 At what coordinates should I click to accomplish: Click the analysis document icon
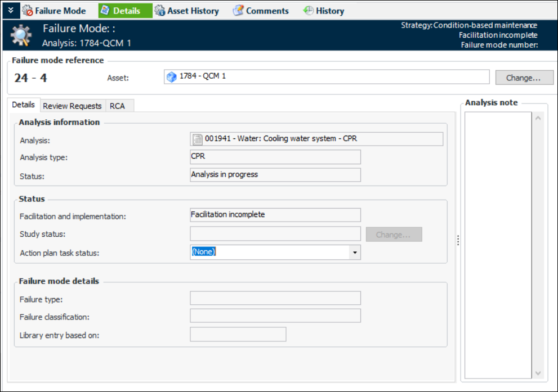coord(197,139)
